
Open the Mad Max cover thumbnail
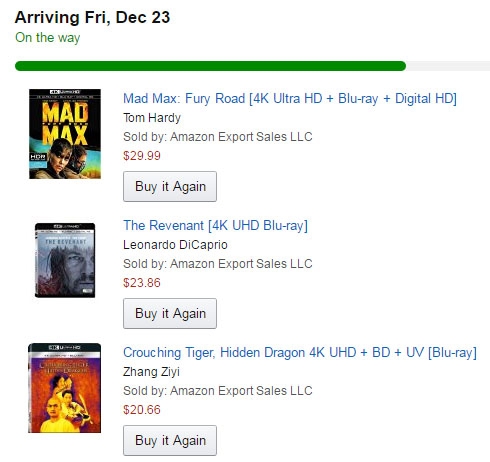click(x=65, y=134)
